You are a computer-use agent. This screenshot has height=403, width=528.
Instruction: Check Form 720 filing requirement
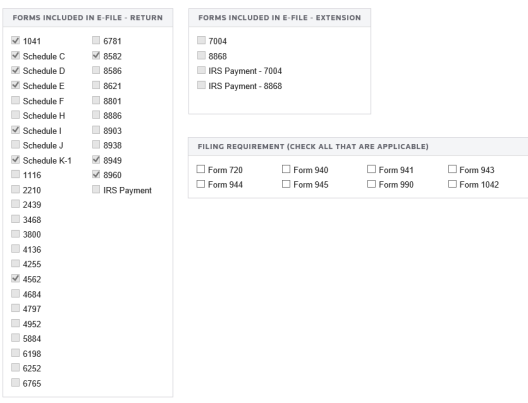click(201, 169)
